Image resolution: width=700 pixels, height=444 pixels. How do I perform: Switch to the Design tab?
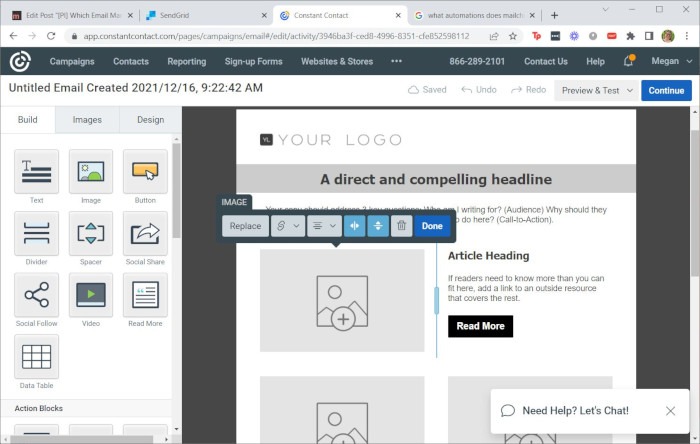(x=150, y=120)
